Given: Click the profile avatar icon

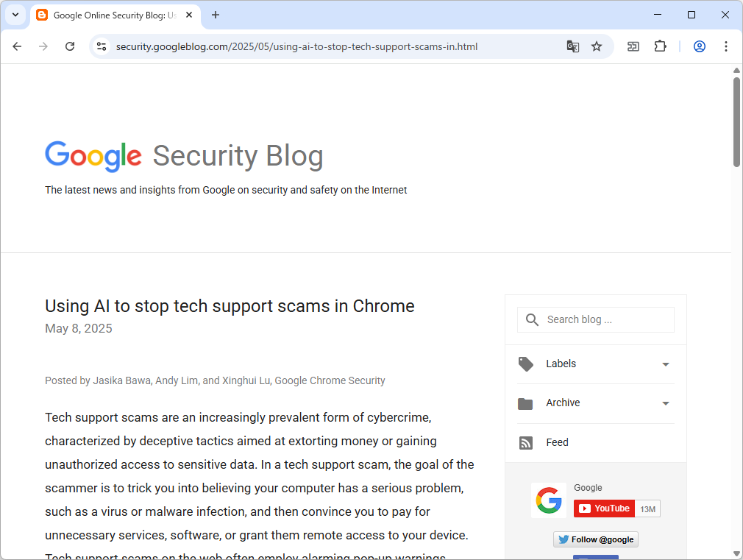Looking at the screenshot, I should pos(699,46).
